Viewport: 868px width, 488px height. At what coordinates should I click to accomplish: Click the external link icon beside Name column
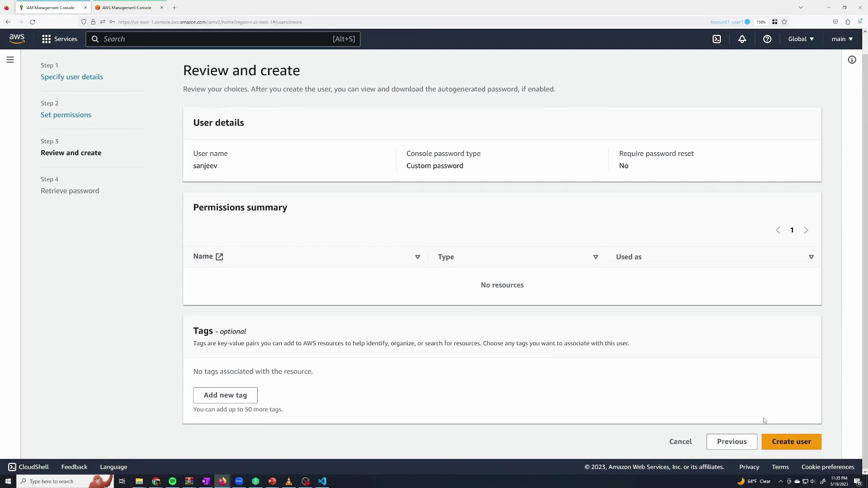tap(220, 257)
